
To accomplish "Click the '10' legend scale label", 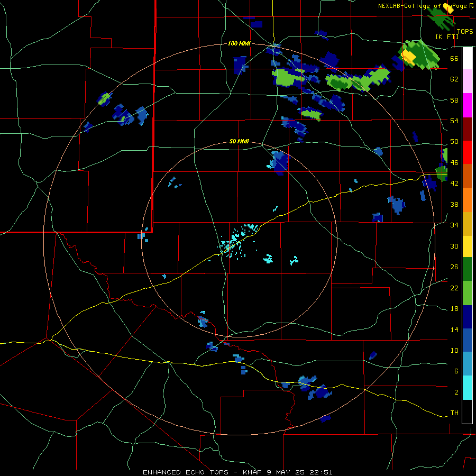I will pyautogui.click(x=454, y=350).
